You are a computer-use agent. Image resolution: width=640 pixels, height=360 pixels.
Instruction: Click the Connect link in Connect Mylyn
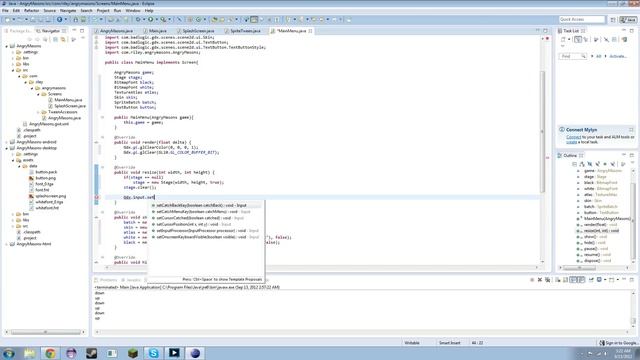pos(573,137)
